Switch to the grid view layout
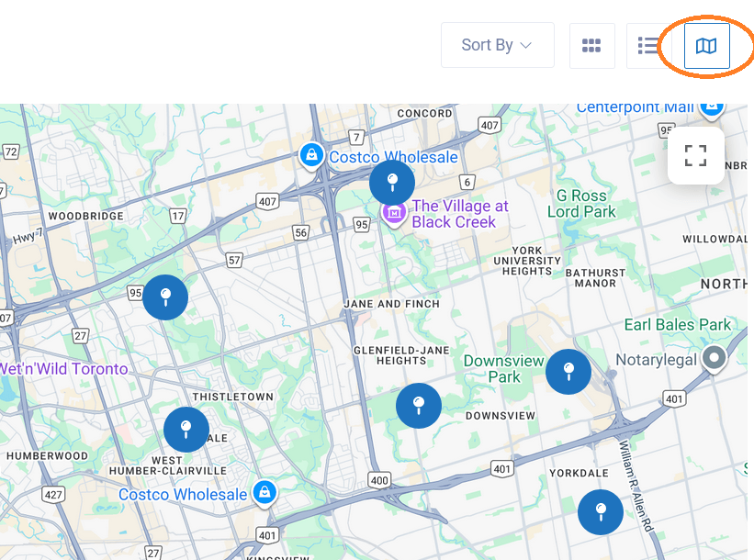 591,45
